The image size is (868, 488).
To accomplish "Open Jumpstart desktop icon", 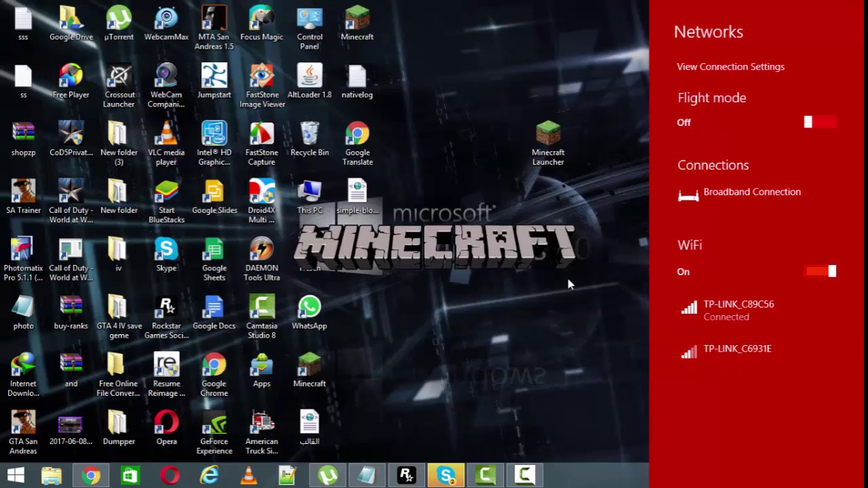I will tap(214, 81).
